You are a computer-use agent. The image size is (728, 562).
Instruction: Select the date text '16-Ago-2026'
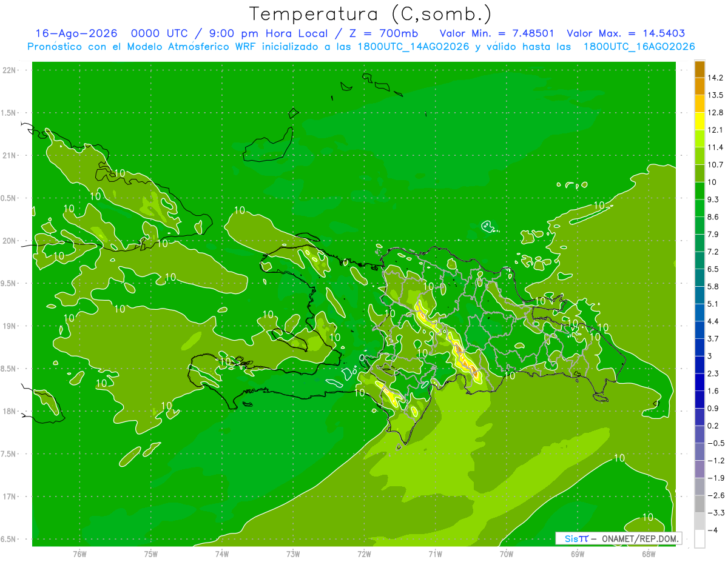(76, 33)
